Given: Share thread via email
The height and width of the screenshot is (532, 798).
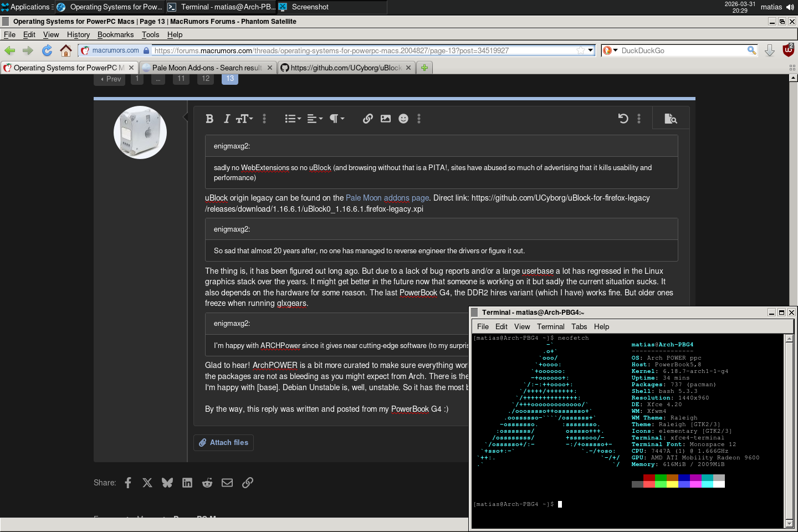Looking at the screenshot, I should tap(227, 483).
